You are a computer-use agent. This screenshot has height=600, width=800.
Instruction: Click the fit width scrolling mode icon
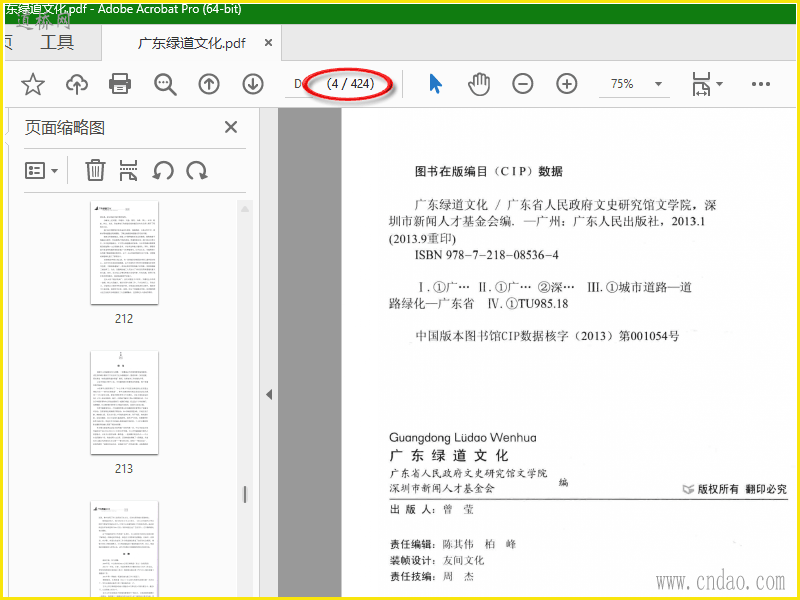click(x=701, y=84)
